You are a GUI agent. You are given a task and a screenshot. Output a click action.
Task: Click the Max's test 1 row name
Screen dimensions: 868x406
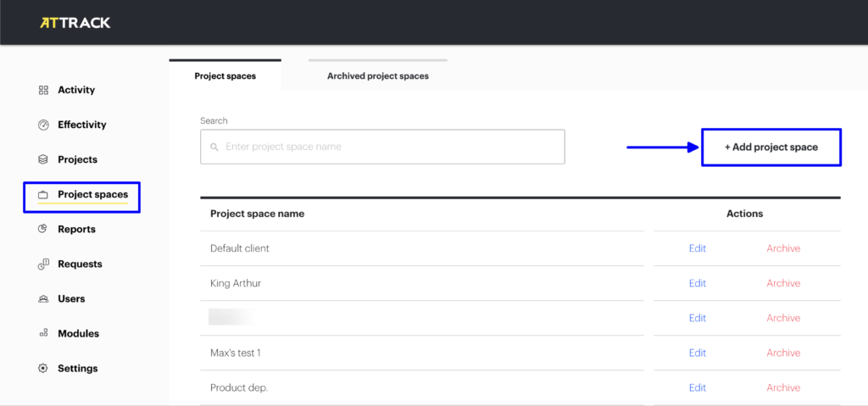pyautogui.click(x=236, y=353)
